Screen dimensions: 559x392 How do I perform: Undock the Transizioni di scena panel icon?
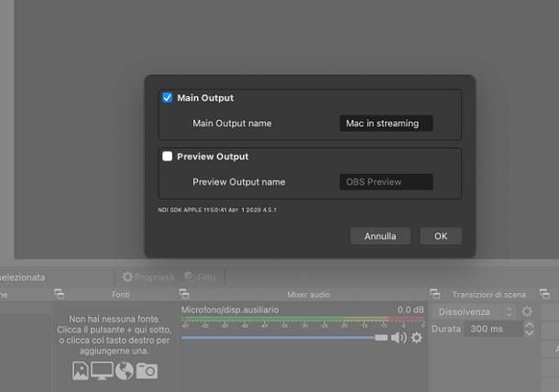[x=435, y=294]
